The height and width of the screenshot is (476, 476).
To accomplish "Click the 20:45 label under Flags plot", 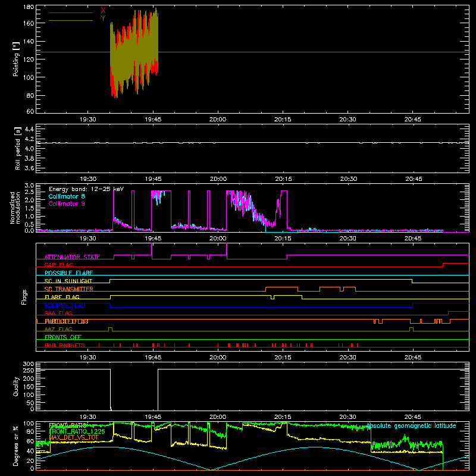I will tap(413, 358).
